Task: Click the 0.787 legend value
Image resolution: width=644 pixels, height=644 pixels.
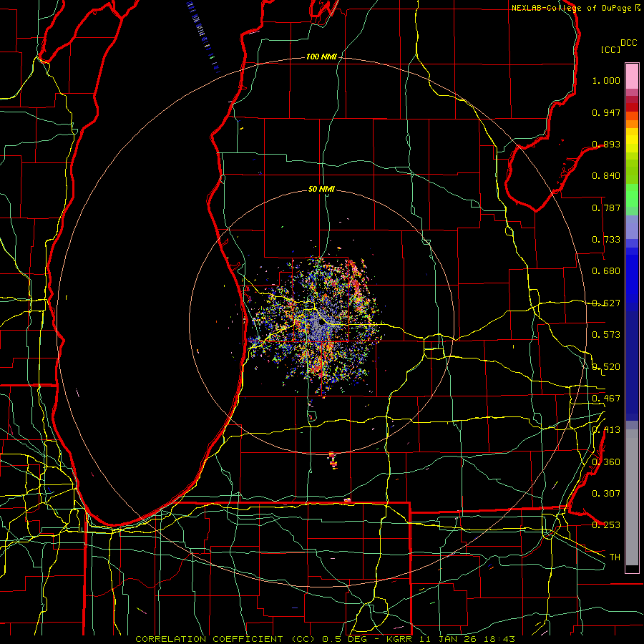Action: (606, 208)
